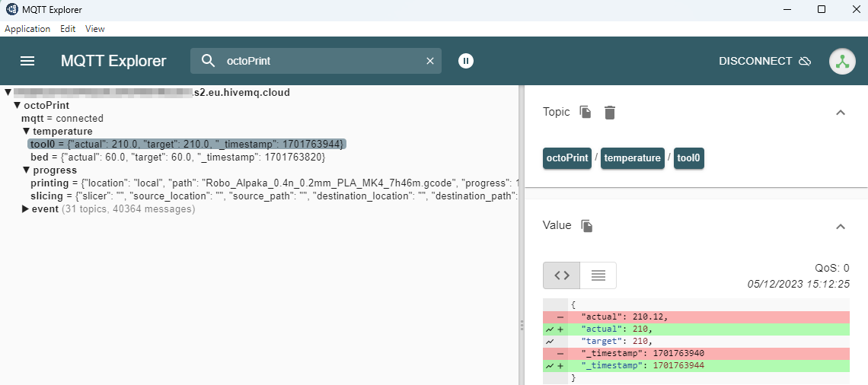
Task: Select the printing progress topic row
Action: [275, 183]
